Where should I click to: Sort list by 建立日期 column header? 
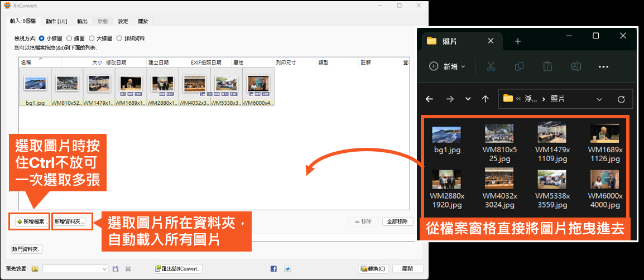tap(168, 62)
